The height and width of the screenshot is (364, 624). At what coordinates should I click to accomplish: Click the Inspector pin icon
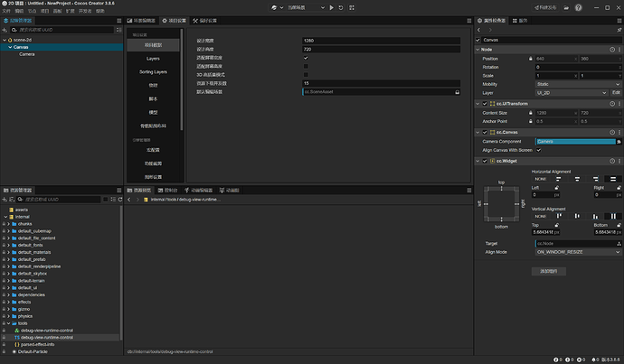[619, 30]
